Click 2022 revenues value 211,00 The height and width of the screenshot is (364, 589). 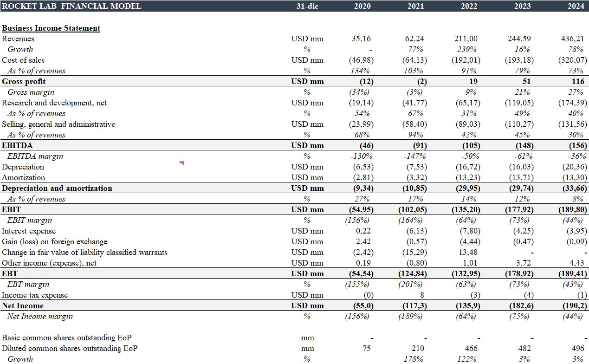(466, 39)
